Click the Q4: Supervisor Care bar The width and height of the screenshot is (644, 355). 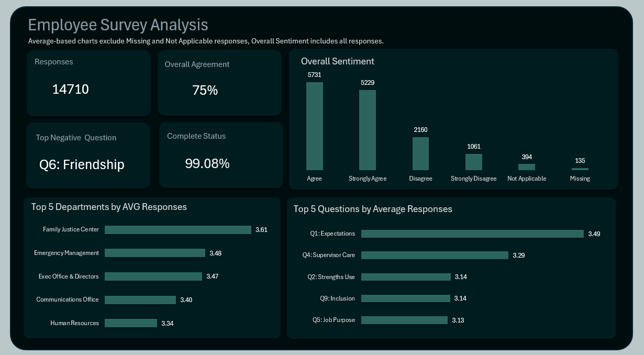point(435,256)
